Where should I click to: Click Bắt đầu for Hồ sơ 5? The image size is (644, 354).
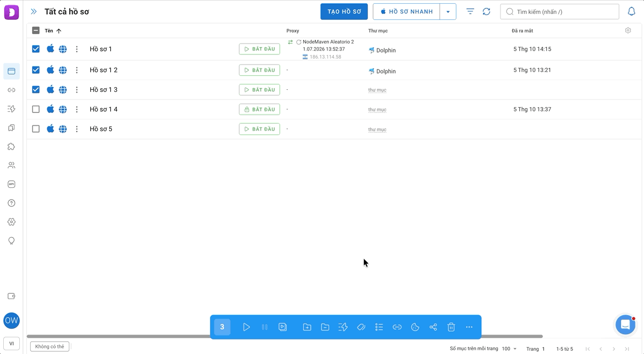pyautogui.click(x=260, y=129)
